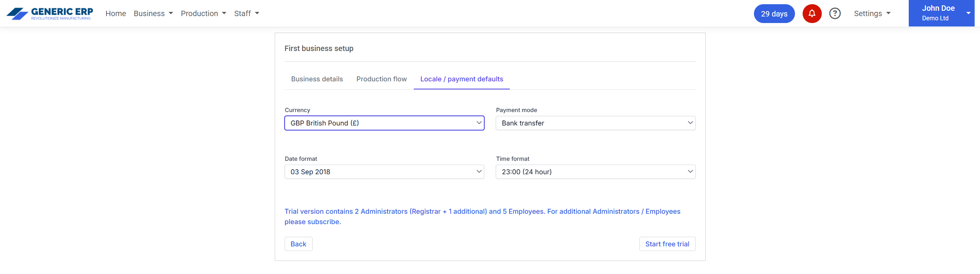Click the 29 days trial badge
Image resolution: width=980 pixels, height=274 pixels.
[774, 14]
